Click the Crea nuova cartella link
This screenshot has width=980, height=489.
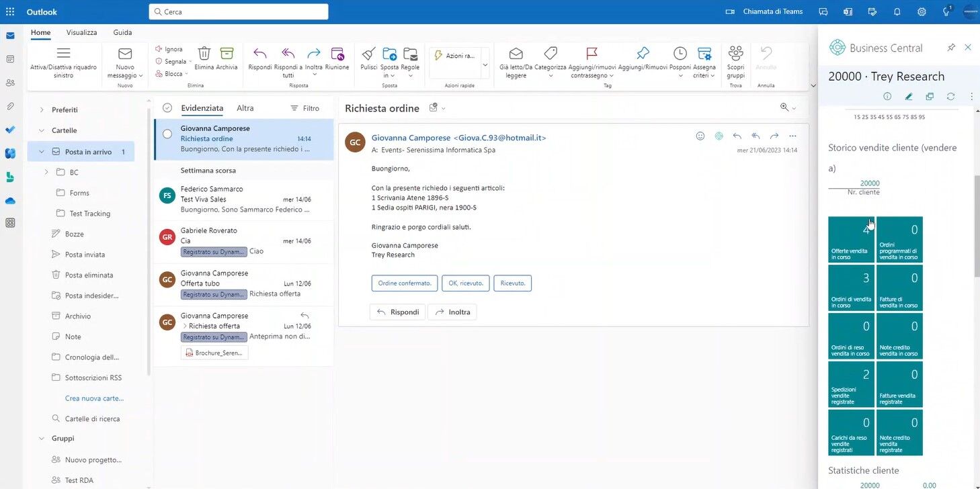[x=94, y=398]
